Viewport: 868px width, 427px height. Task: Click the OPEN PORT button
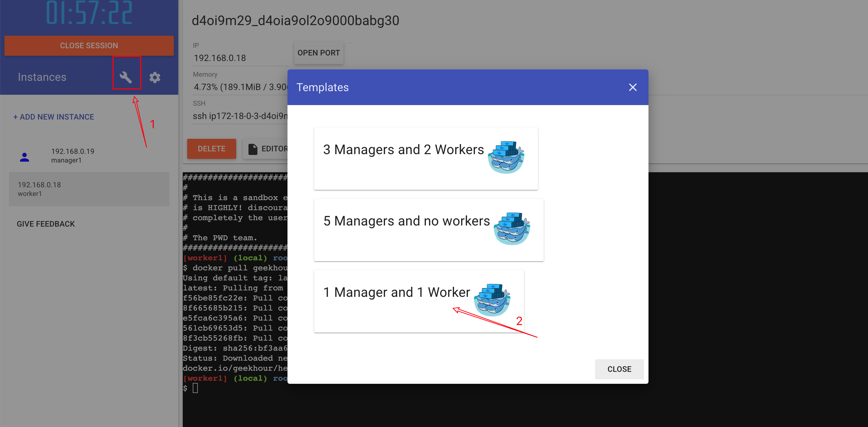(x=318, y=53)
